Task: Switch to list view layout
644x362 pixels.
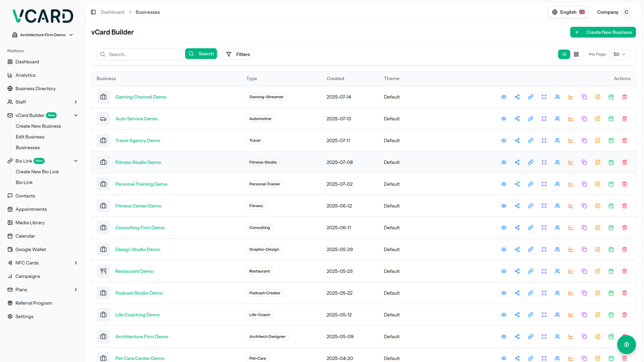Action: click(x=564, y=54)
